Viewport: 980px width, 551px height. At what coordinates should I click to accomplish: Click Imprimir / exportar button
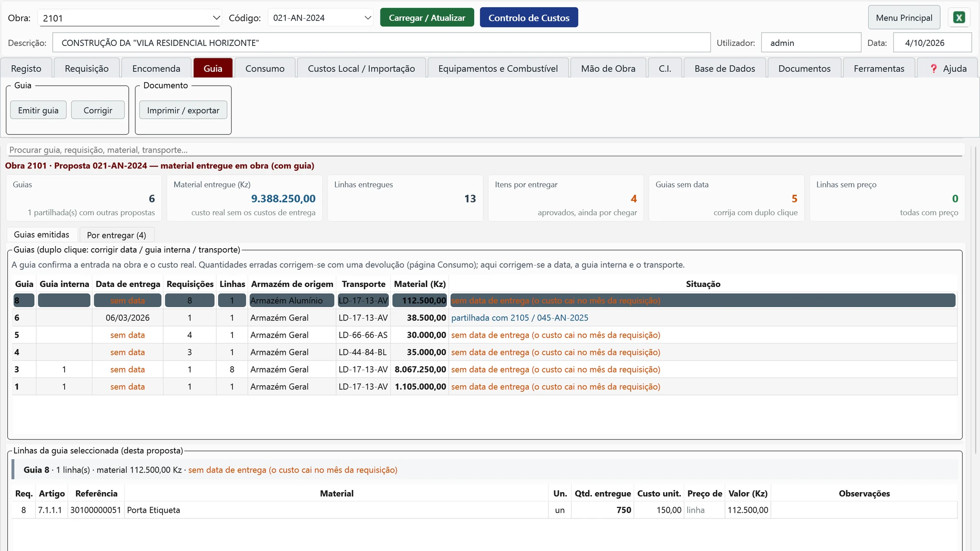click(183, 110)
